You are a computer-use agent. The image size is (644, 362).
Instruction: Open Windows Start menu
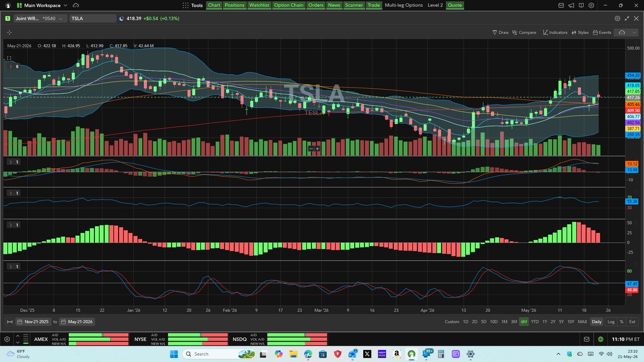174,354
